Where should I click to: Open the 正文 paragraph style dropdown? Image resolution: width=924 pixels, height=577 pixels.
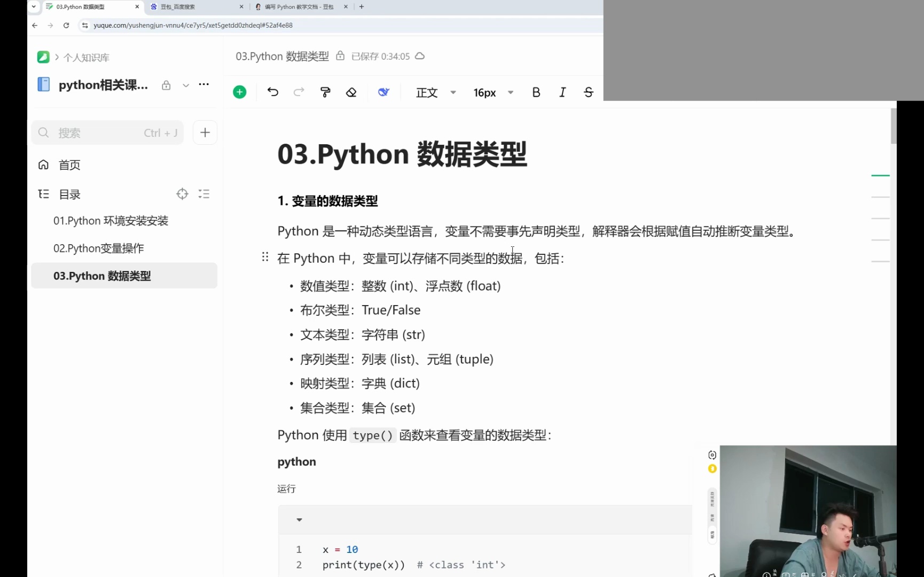point(436,92)
